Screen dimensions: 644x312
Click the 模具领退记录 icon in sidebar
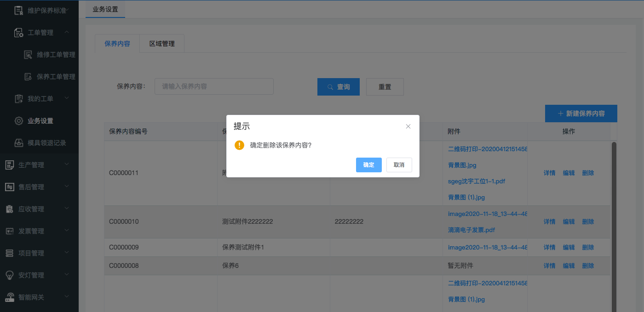[19, 143]
